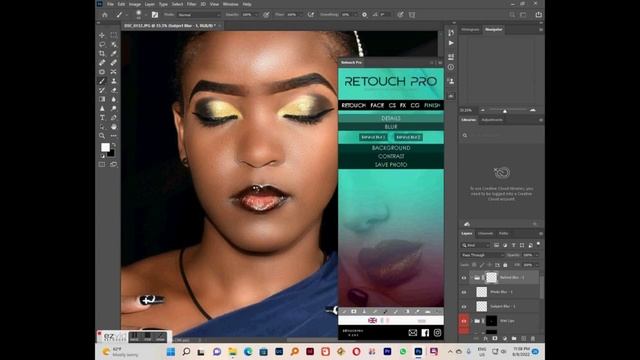Open the Pass Through blend mode dropdown

(x=482, y=255)
